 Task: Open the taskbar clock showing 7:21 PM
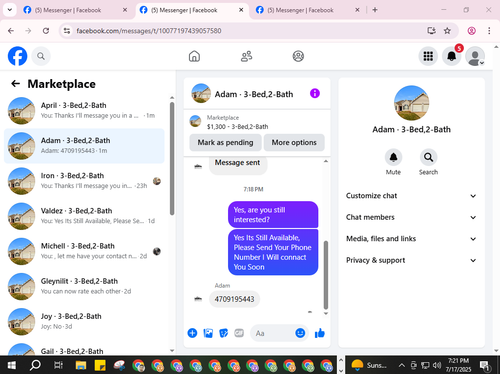(458, 365)
